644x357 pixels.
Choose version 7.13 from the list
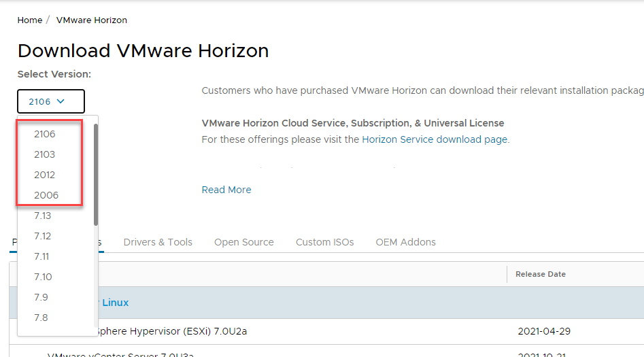pos(43,216)
